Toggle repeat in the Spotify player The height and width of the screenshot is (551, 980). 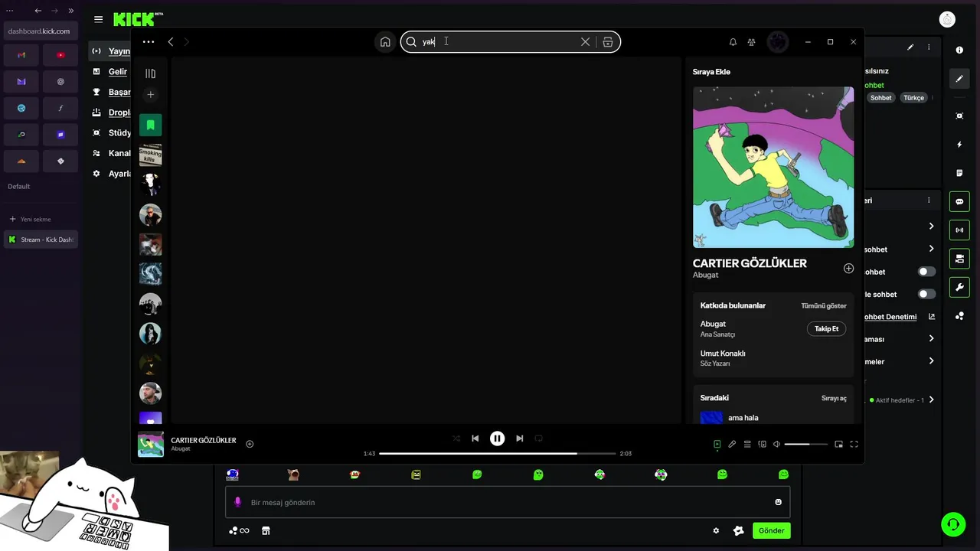click(538, 439)
